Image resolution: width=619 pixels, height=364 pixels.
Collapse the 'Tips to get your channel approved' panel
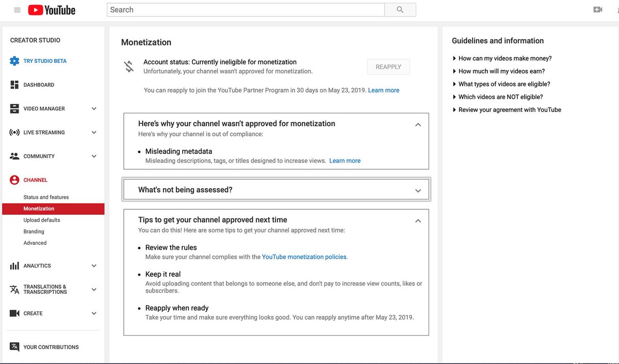click(418, 221)
